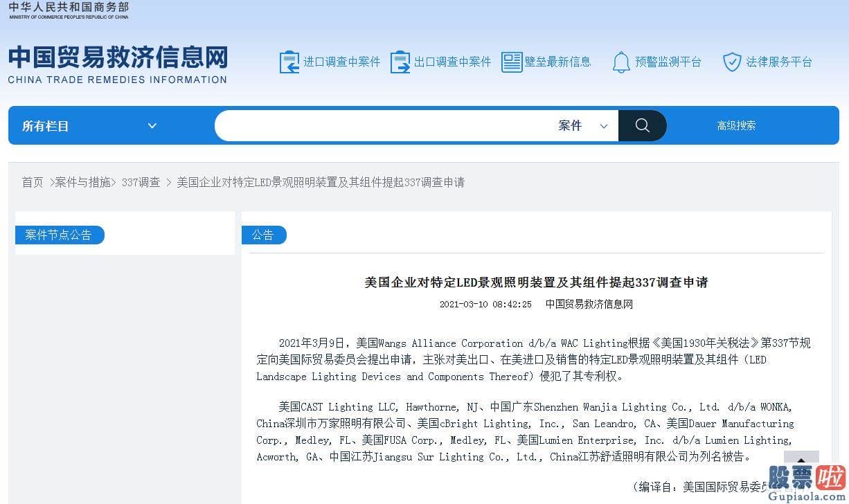Open 壁垒最新信息 link
Screen dimensions: 849x504
pos(558,62)
